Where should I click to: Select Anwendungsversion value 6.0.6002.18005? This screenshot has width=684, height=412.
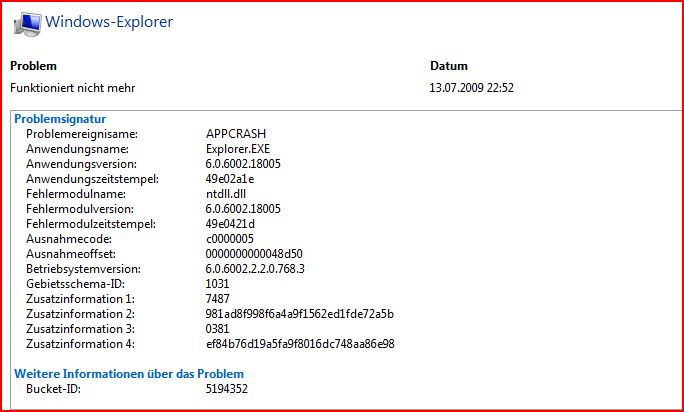[x=243, y=164]
